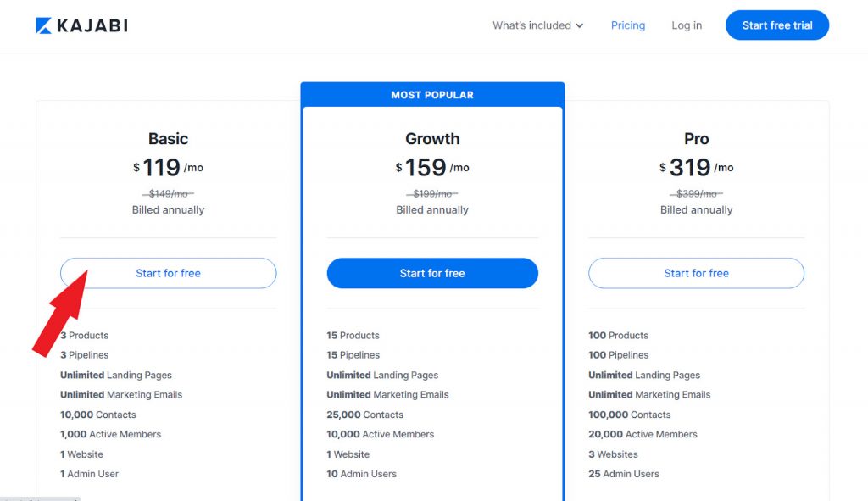Click 1 Website in the Growth plan

click(348, 454)
